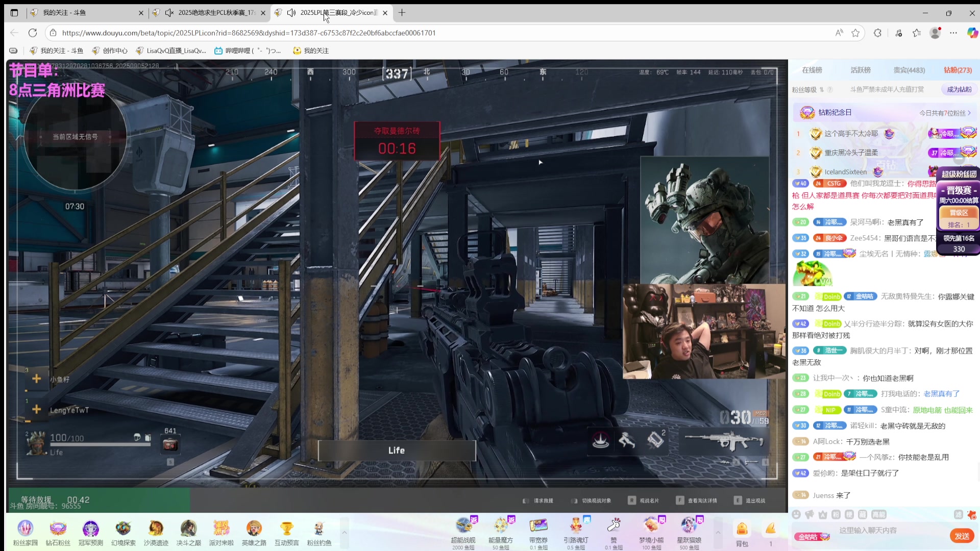Expand 今日共有7位粉丝 details
Screen dimensions: 980x551
tap(945, 113)
